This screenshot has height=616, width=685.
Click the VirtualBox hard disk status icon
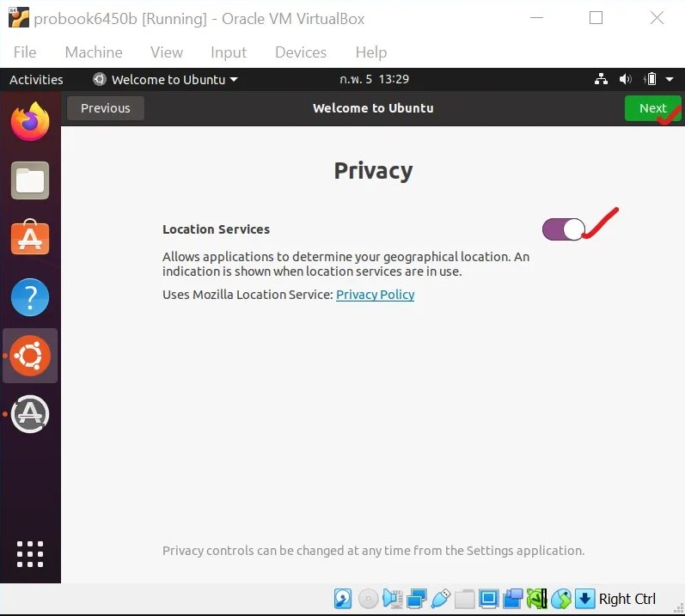[x=343, y=599]
